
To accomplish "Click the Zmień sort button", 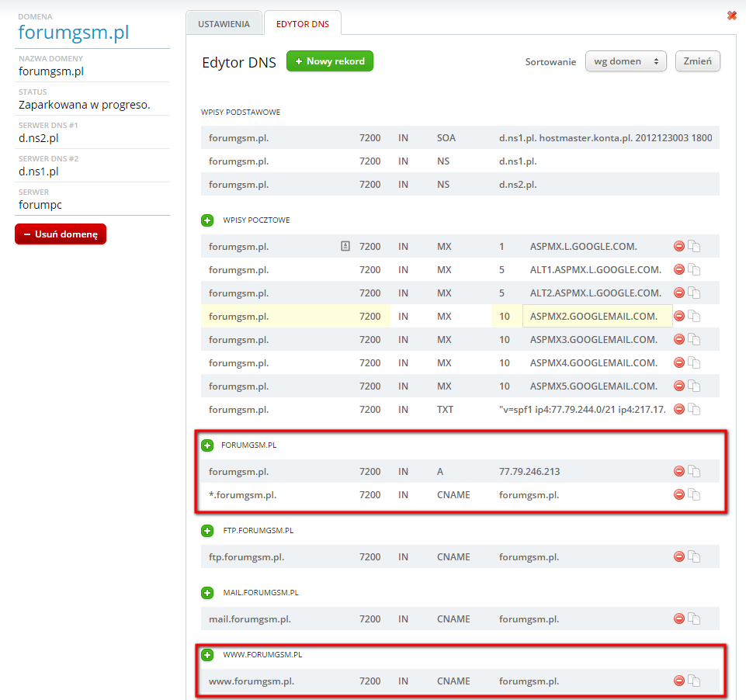I will coord(697,61).
